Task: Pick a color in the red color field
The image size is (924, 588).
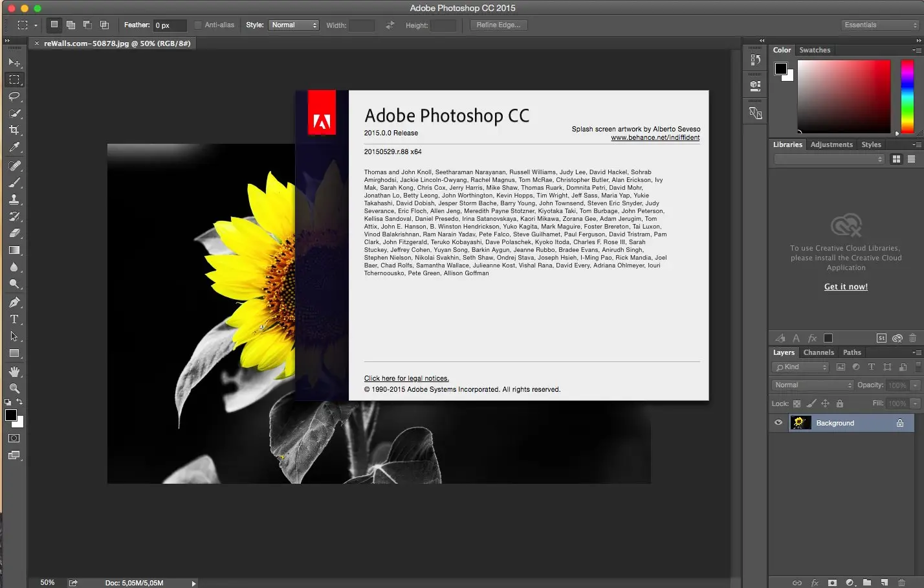Action: point(844,96)
